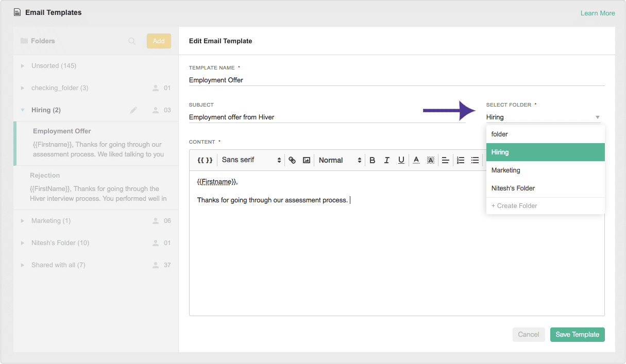This screenshot has height=364, width=626.
Task: Choose Nitesh's Folder from the dropdown
Action: coord(545,188)
